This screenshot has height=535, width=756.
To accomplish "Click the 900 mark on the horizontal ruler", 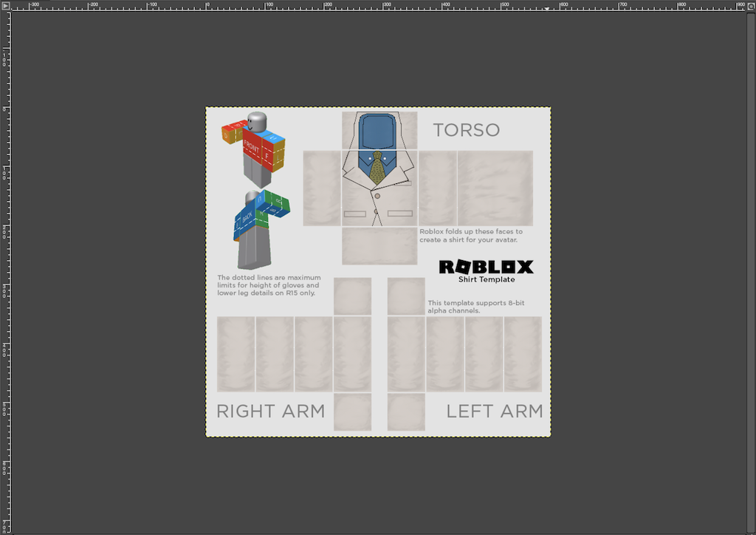I will pos(740,5).
